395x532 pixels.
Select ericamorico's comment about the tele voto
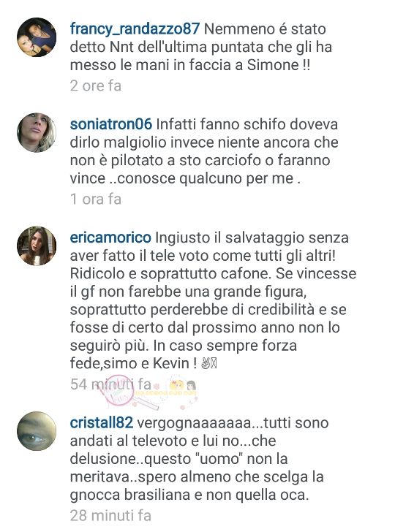click(x=214, y=300)
